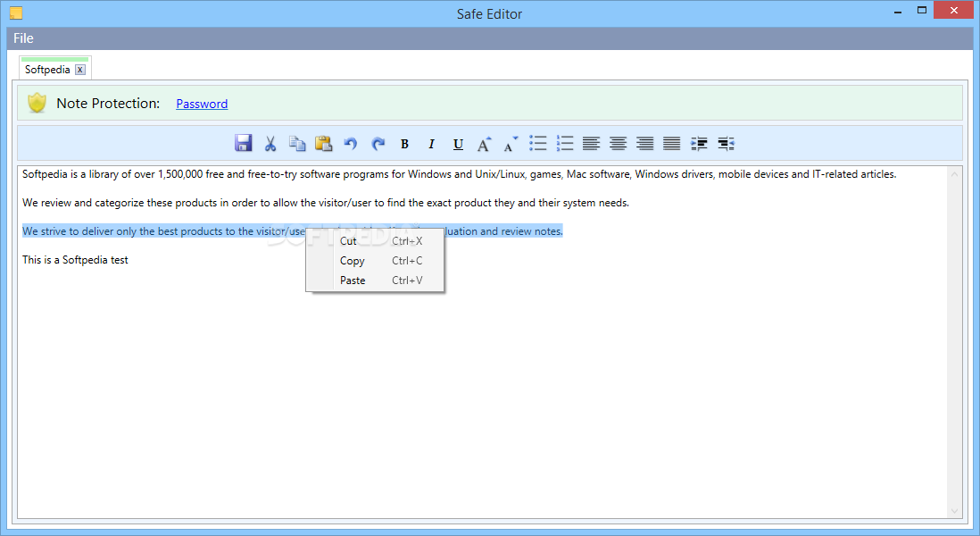Open the File menu
This screenshot has width=980, height=536.
(x=24, y=38)
